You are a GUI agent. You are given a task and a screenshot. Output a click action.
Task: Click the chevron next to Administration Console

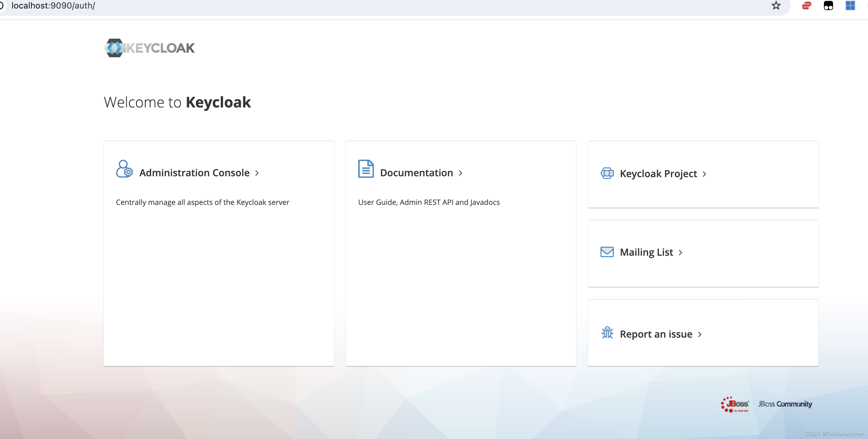click(257, 173)
